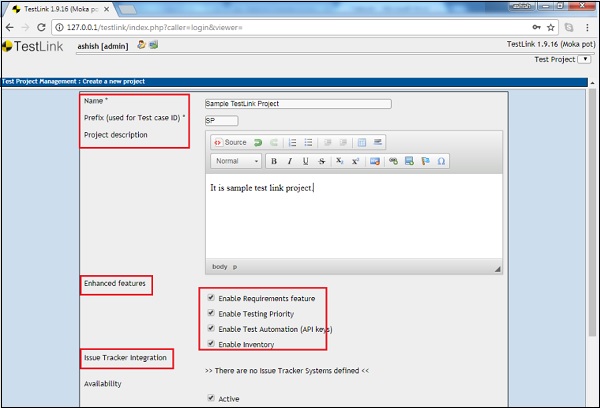The width and height of the screenshot is (600, 408).
Task: Click the Link insert icon
Action: [393, 161]
